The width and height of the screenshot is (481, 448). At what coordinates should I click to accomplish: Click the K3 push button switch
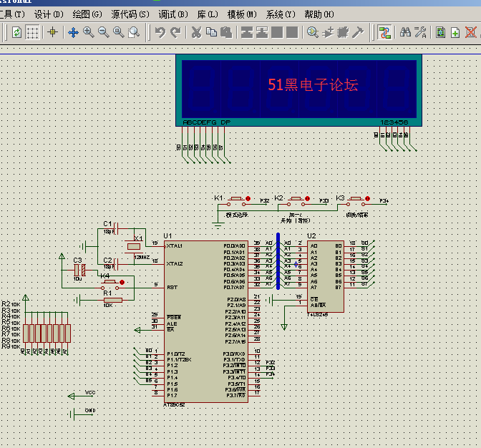(356, 201)
